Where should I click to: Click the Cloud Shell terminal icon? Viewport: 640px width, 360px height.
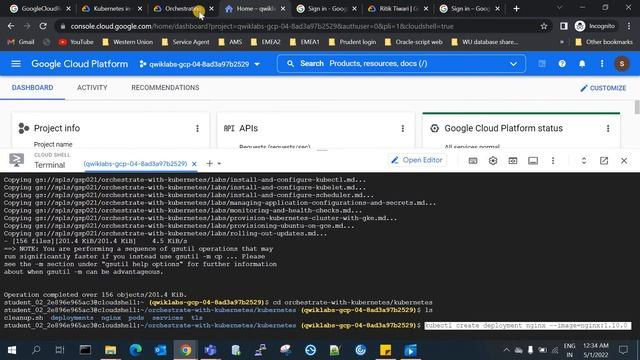[x=16, y=160]
